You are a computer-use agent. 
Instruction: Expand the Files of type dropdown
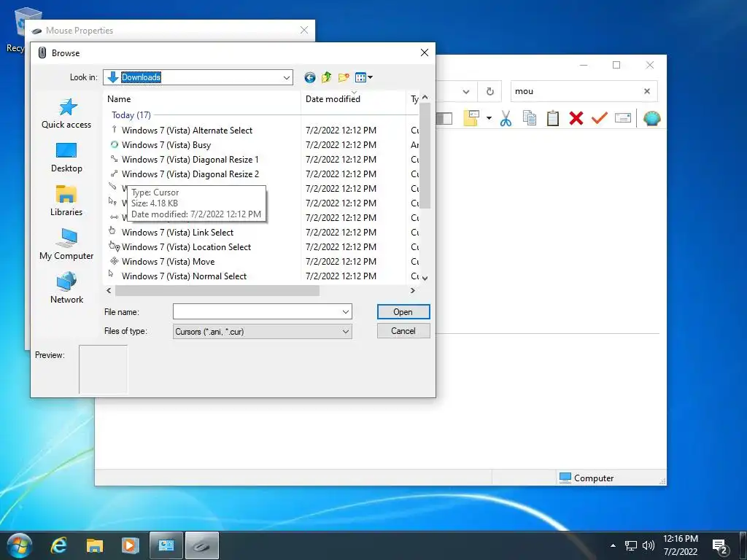pos(345,332)
